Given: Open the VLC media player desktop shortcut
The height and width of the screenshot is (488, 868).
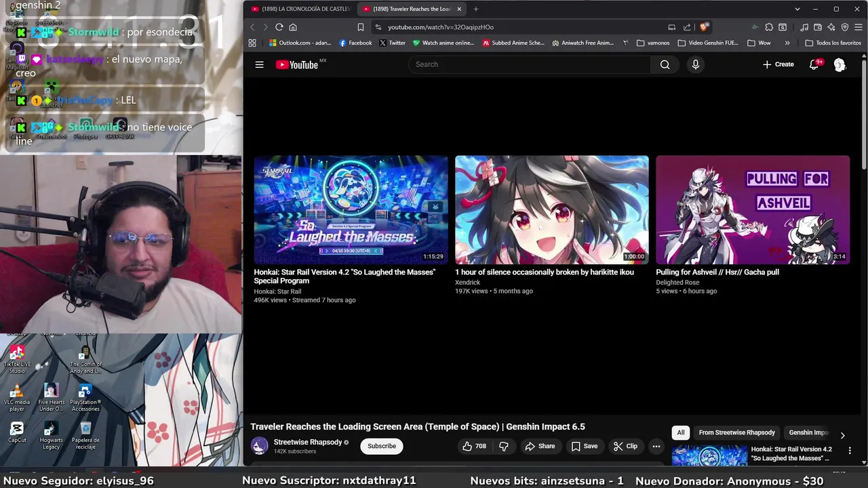Looking at the screenshot, I should [x=17, y=398].
